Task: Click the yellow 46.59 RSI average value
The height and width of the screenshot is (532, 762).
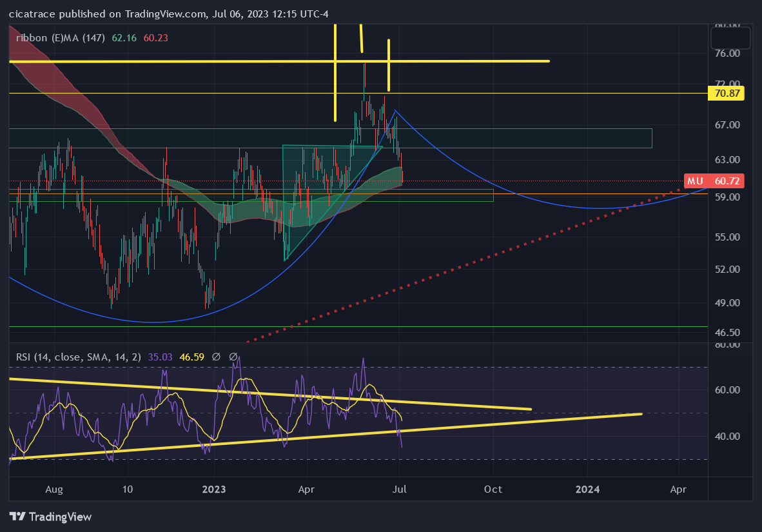Action: click(x=192, y=357)
